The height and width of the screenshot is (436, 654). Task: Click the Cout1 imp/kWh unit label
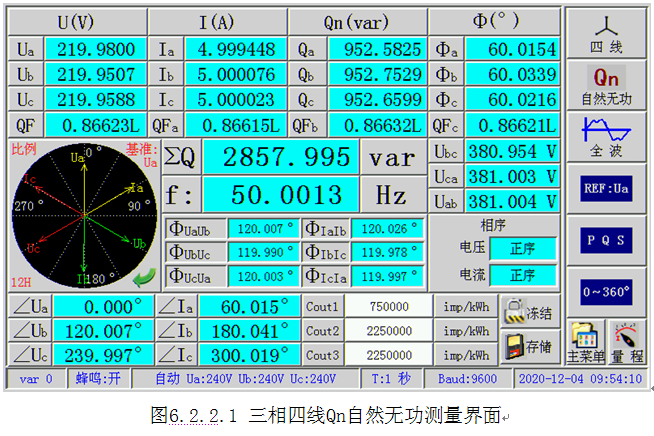(x=466, y=307)
